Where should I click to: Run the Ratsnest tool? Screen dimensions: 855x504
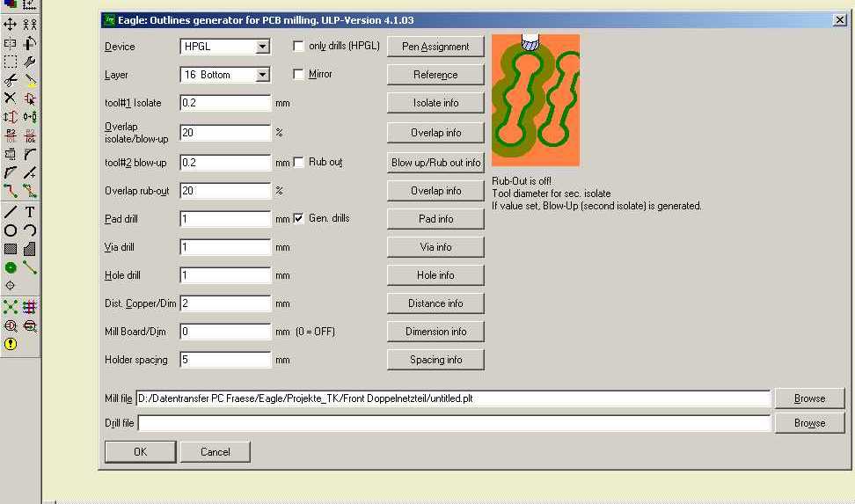(x=10, y=307)
